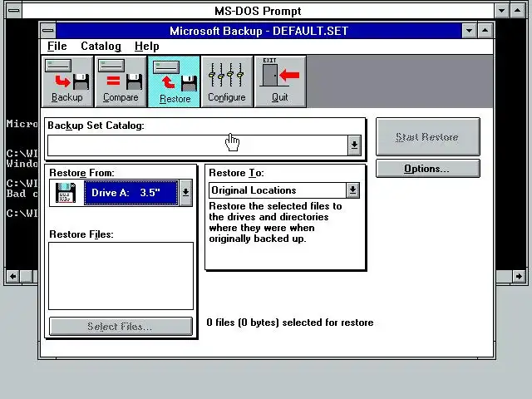Screen dimensions: 532x399
Task: Quit Microsoft Backup via Quit icon
Action: [280, 81]
